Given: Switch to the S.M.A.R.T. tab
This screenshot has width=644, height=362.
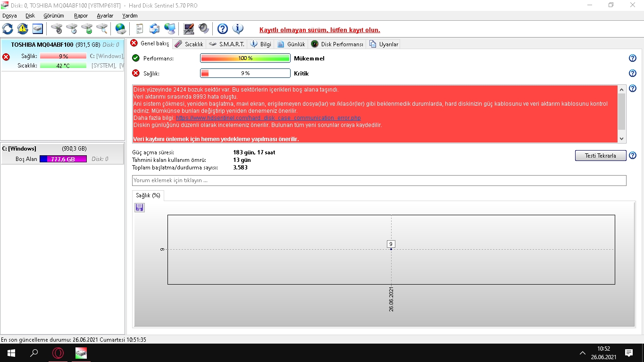Looking at the screenshot, I should (x=227, y=44).
